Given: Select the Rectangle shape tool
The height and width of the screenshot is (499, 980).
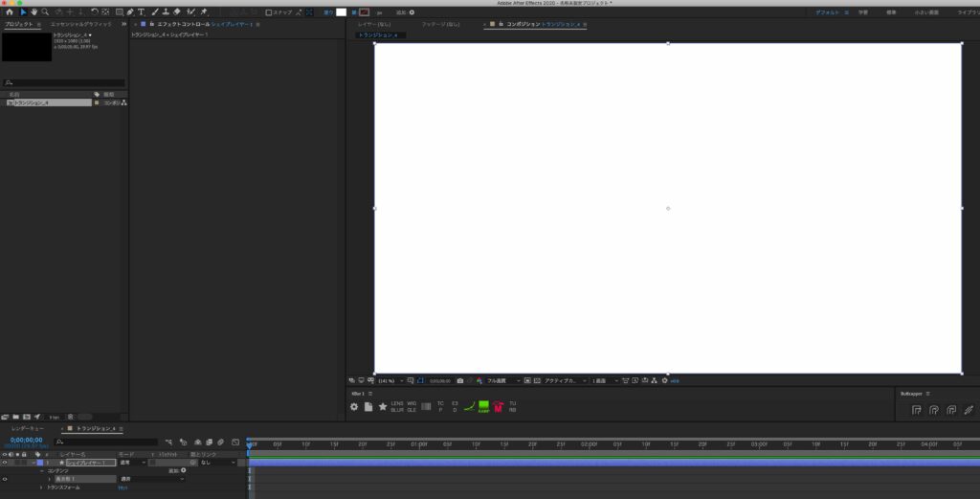Looking at the screenshot, I should (x=120, y=11).
